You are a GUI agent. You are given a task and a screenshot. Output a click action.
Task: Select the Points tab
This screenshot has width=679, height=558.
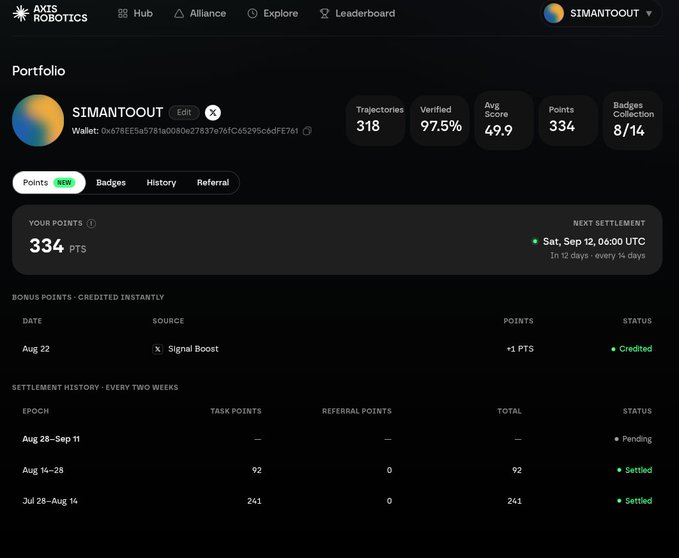49,182
